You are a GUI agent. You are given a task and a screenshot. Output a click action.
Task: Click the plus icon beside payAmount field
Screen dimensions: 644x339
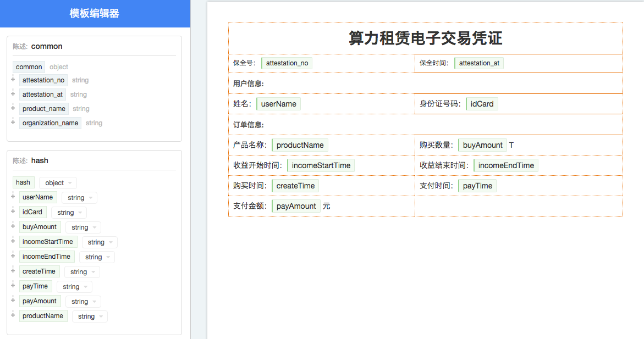13,300
